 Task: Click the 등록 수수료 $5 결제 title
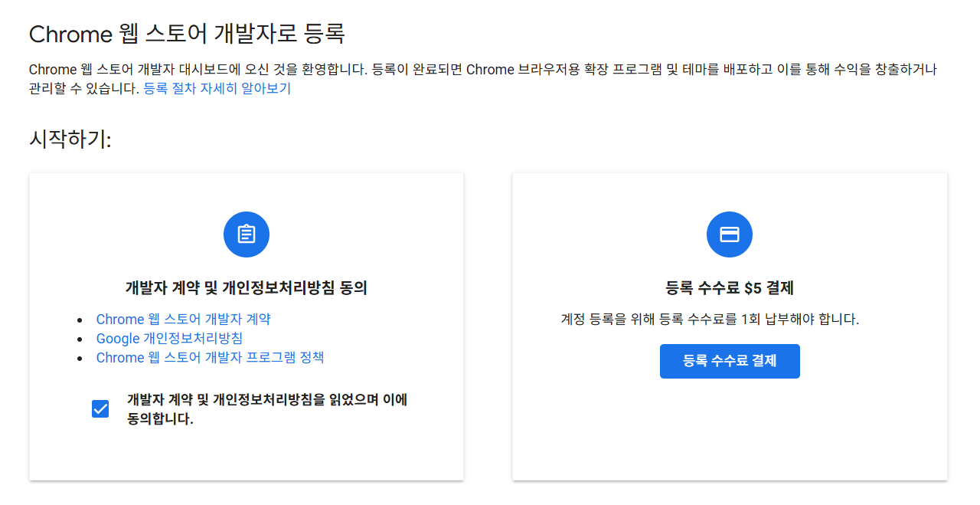point(730,288)
